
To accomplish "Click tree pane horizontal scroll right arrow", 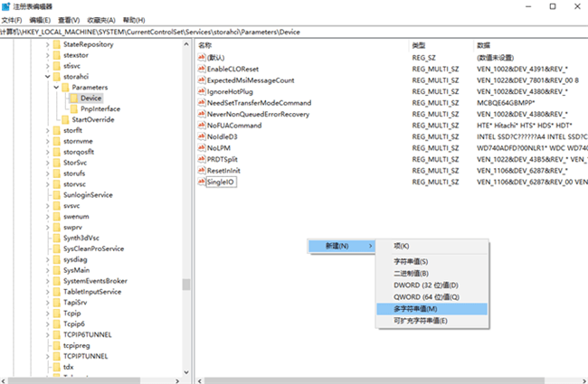I will click(177, 380).
